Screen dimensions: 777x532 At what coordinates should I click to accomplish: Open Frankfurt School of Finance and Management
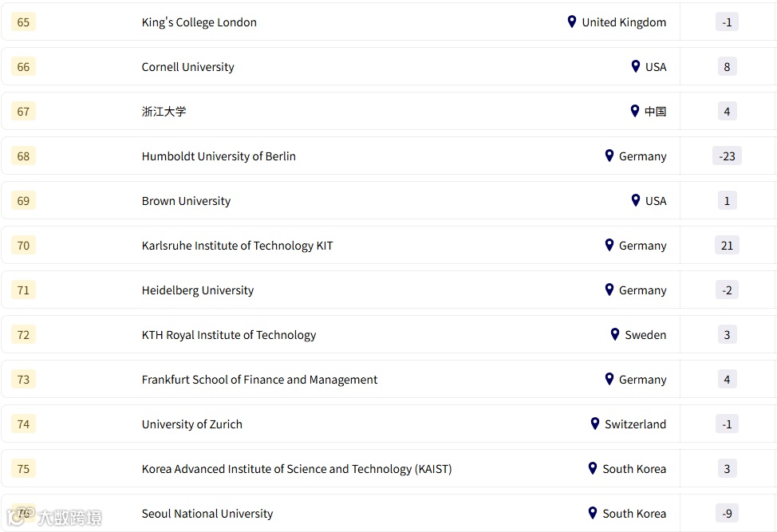(x=259, y=380)
